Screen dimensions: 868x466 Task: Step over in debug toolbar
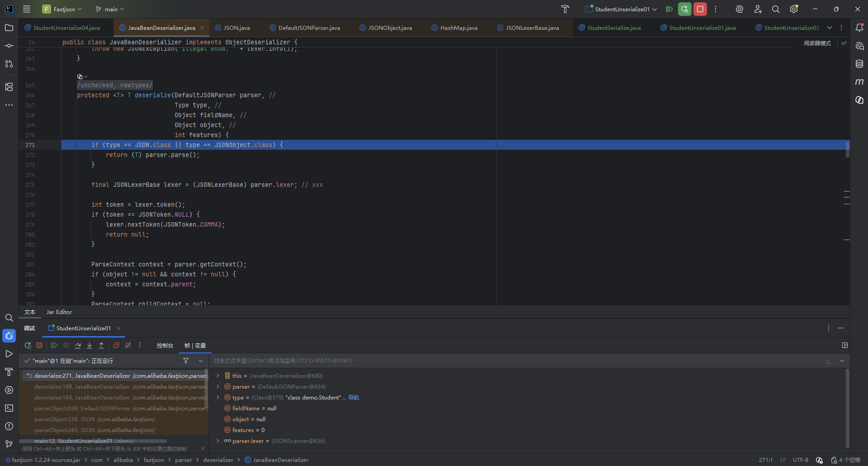[x=78, y=346]
